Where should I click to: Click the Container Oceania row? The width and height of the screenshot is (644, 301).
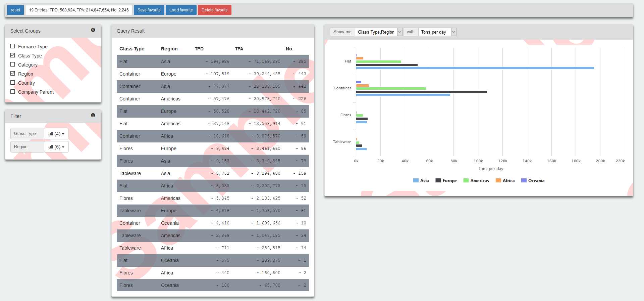pyautogui.click(x=213, y=223)
